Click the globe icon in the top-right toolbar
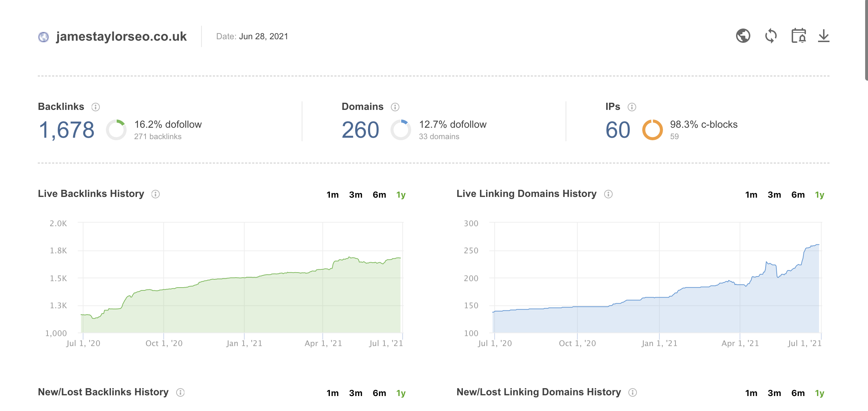Screen dimensions: 868x411 pos(743,36)
